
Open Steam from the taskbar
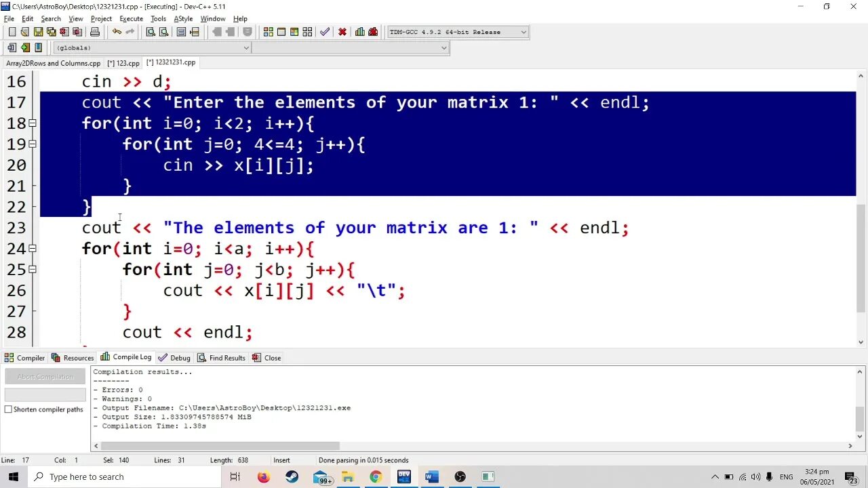tap(292, 477)
